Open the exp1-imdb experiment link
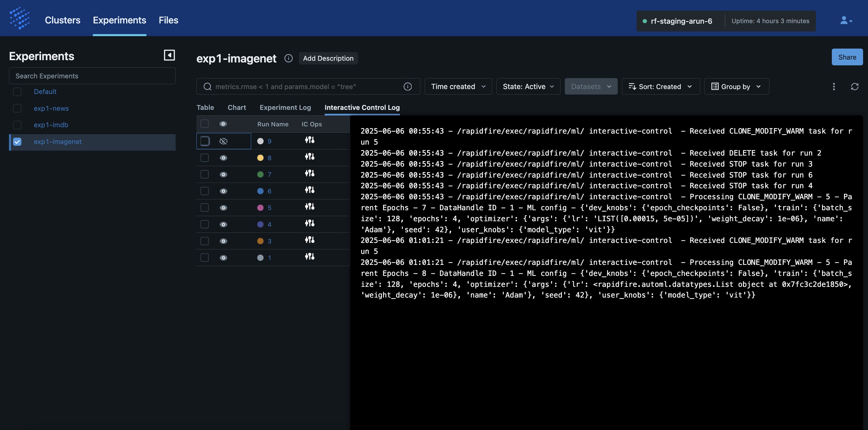The height and width of the screenshot is (430, 868). point(51,125)
